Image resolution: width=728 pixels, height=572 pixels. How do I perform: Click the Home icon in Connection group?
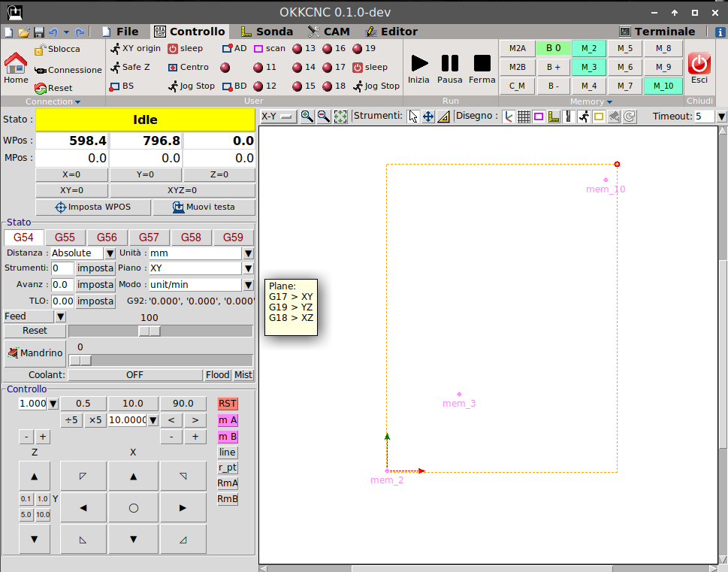pos(16,63)
